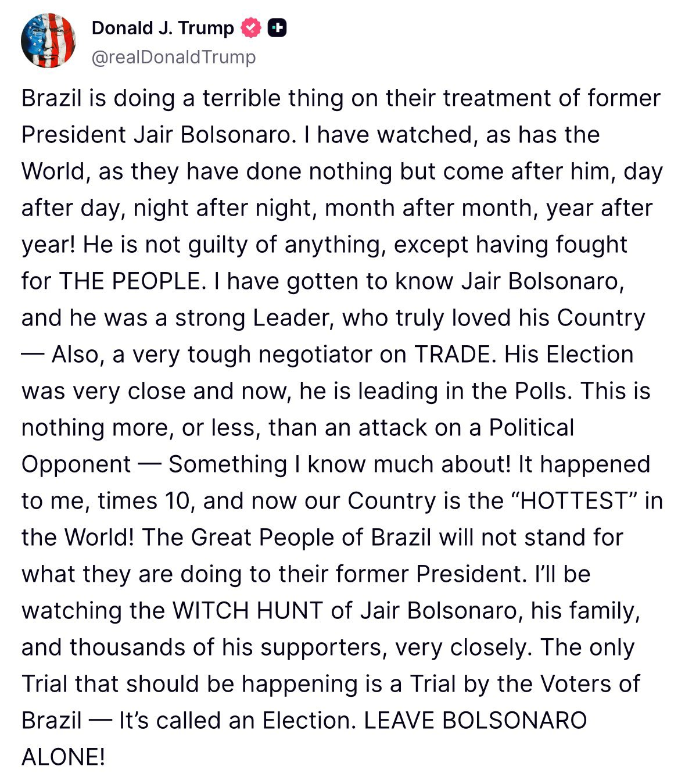The image size is (685, 784).
Task: Open Donald J. Trump's profile avatar
Action: click(x=48, y=41)
